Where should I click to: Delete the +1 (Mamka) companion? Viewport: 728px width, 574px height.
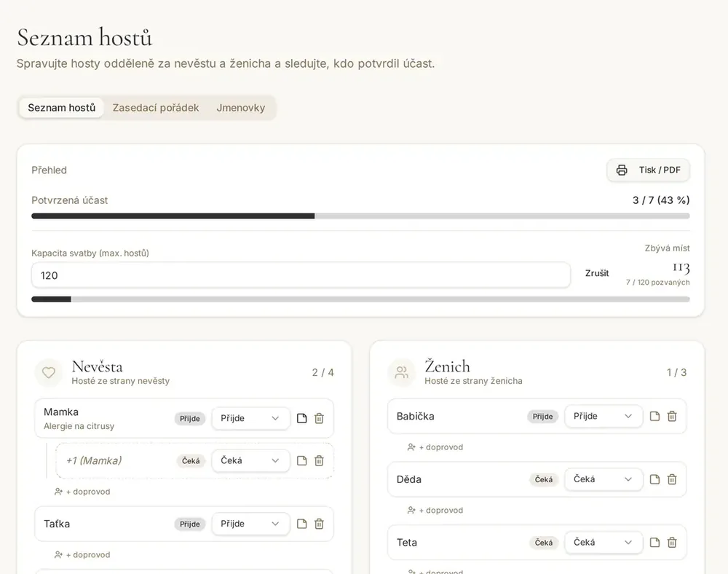(x=319, y=460)
